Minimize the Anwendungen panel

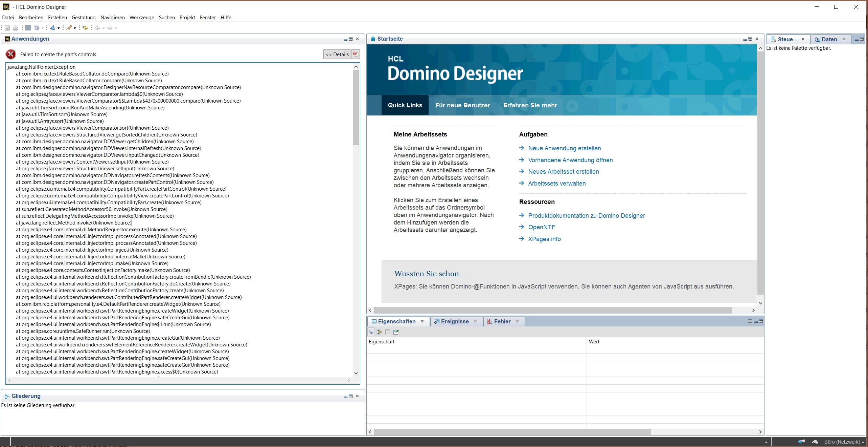pos(345,39)
